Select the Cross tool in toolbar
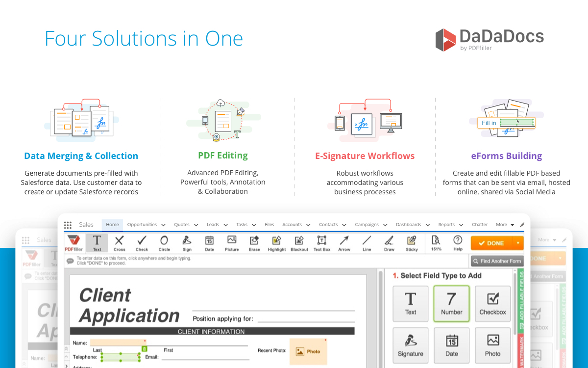588x368 pixels. 119,243
